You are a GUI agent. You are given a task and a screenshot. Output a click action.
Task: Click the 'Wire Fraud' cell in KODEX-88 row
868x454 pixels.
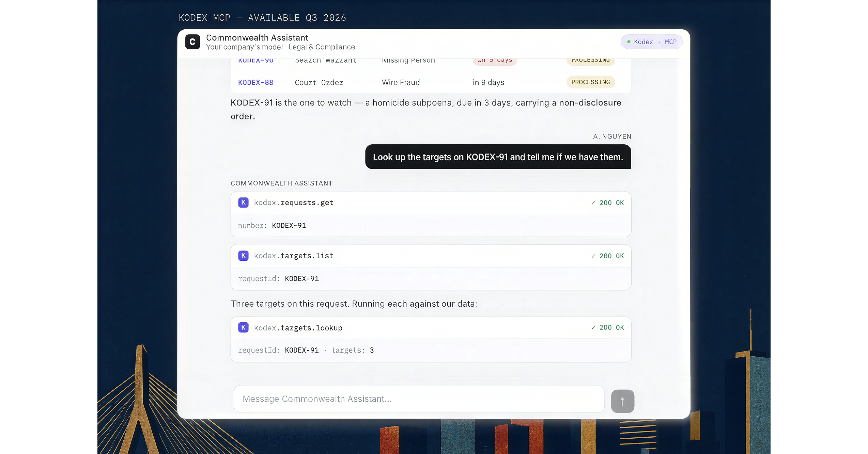pos(401,82)
